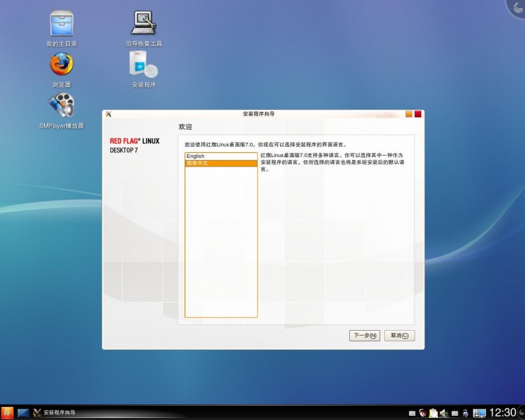Click the show desktop icon in taskbar
Image resolution: width=525 pixels, height=420 pixels.
23,412
